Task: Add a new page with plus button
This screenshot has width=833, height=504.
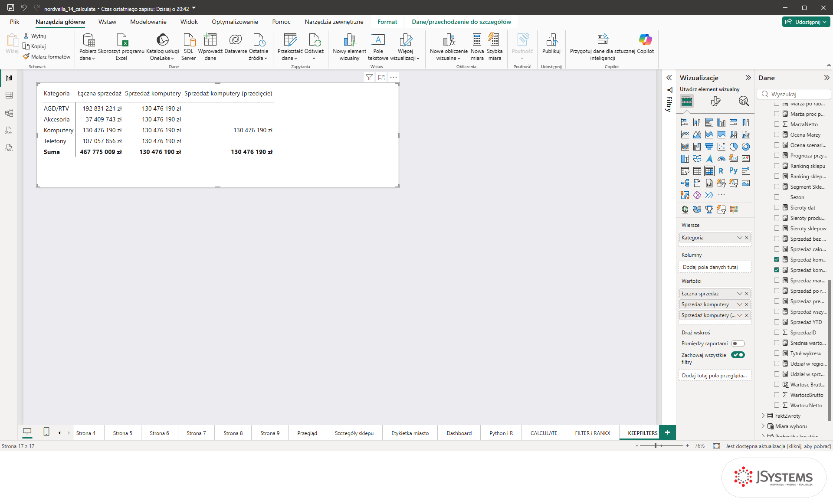Action: 667,432
